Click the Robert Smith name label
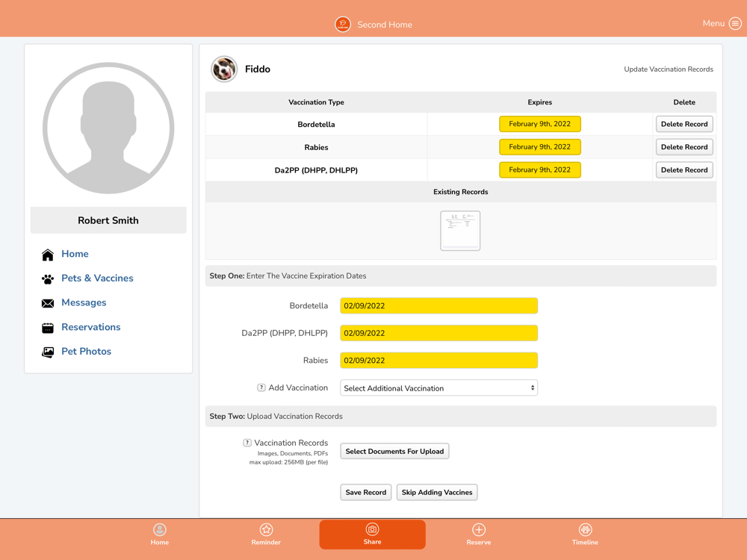This screenshot has width=747, height=560. (x=108, y=220)
